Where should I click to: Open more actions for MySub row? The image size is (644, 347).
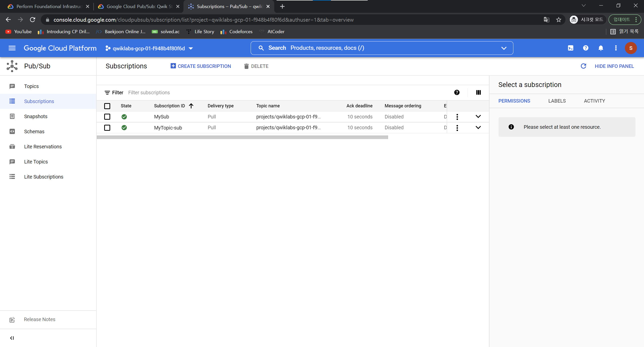(x=457, y=117)
